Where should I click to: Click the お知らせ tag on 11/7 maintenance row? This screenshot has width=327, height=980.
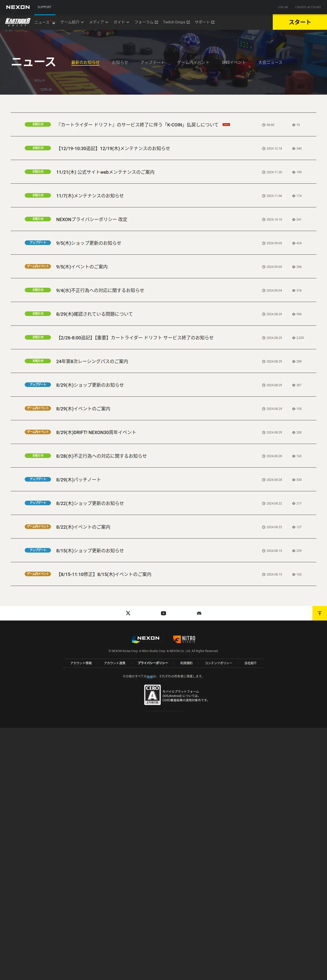click(x=38, y=195)
